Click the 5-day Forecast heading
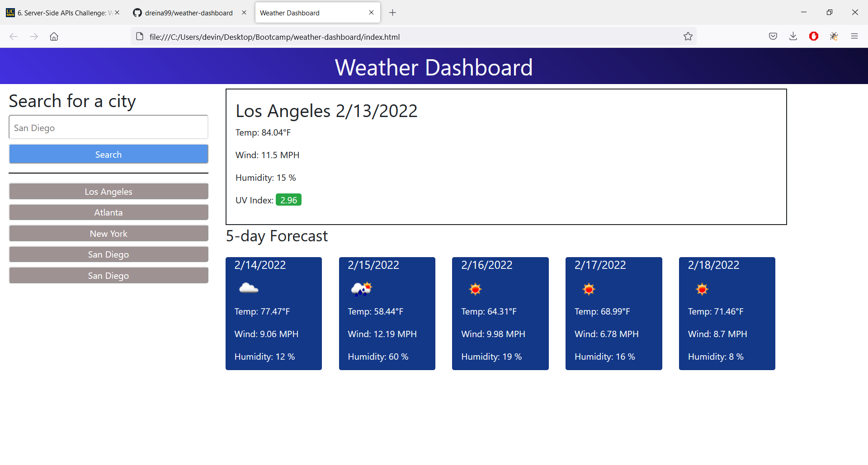 [x=277, y=236]
